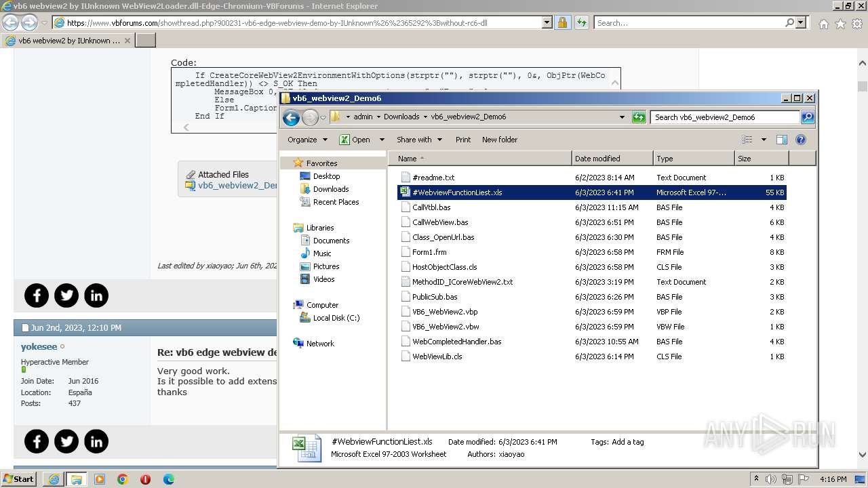Expand Explorer address bar history dropdown

[x=622, y=117]
